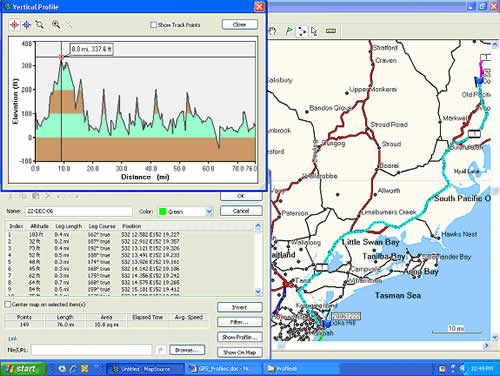Restore down the MapSource main window
This screenshot has width=500, height=376.
point(482,6)
